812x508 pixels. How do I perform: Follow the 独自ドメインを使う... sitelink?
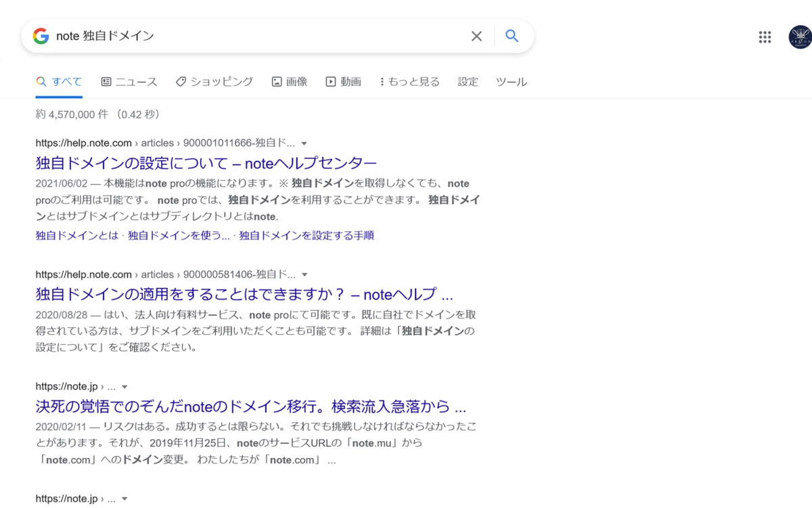[x=179, y=235]
